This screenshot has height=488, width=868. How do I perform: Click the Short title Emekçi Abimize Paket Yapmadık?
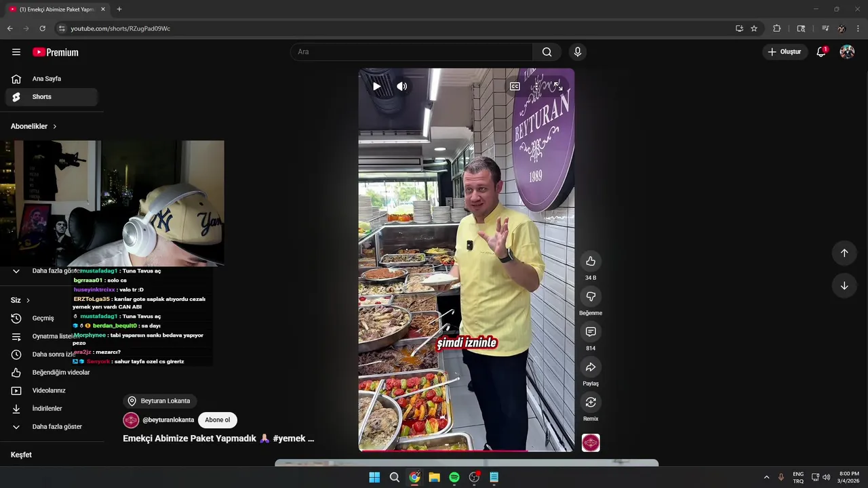click(218, 439)
